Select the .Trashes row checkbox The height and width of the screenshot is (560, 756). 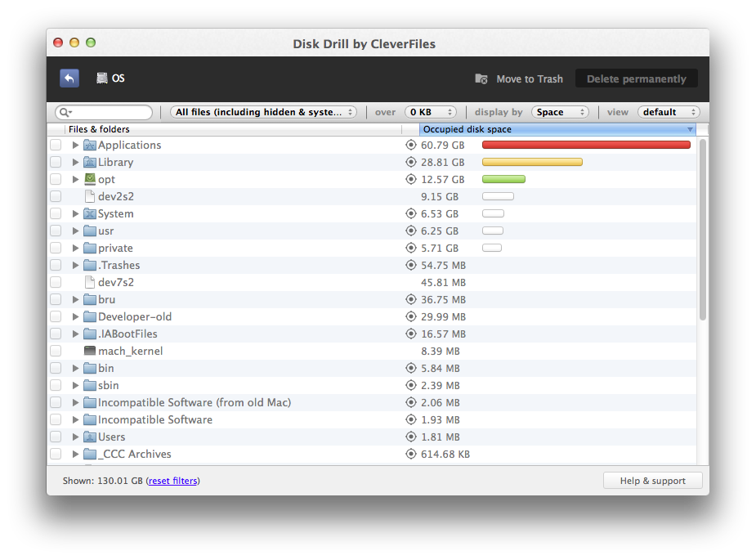pos(56,265)
